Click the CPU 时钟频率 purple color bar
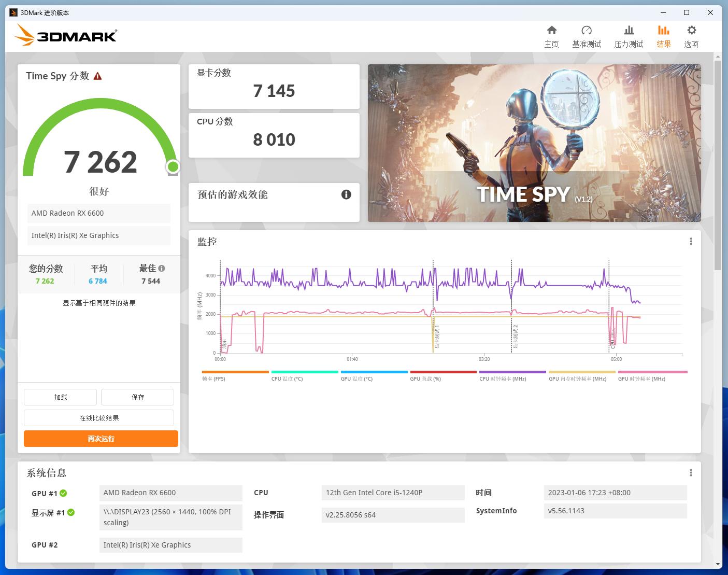Viewport: 728px width, 575px height. pos(512,372)
